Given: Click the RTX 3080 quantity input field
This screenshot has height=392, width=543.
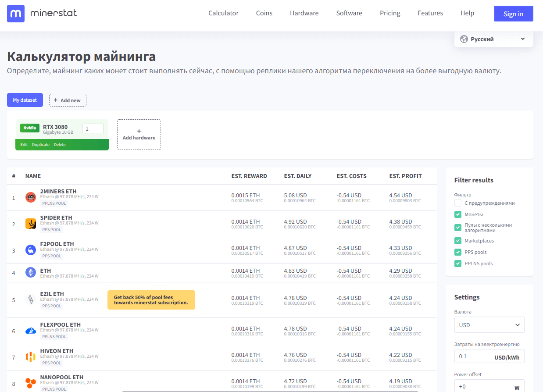Looking at the screenshot, I should [93, 128].
